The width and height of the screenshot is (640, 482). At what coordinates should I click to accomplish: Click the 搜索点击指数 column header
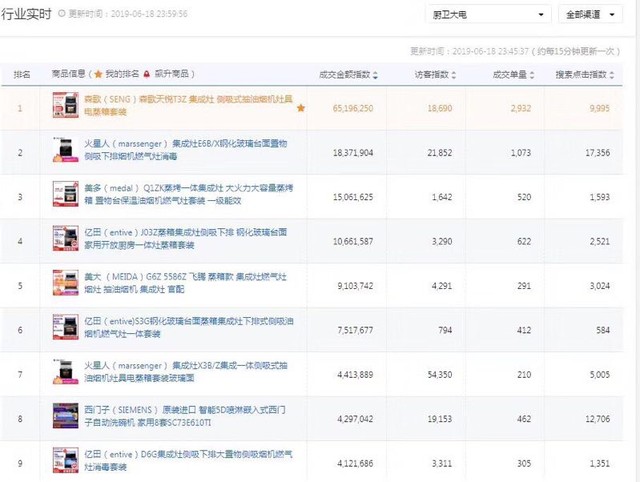coord(581,75)
